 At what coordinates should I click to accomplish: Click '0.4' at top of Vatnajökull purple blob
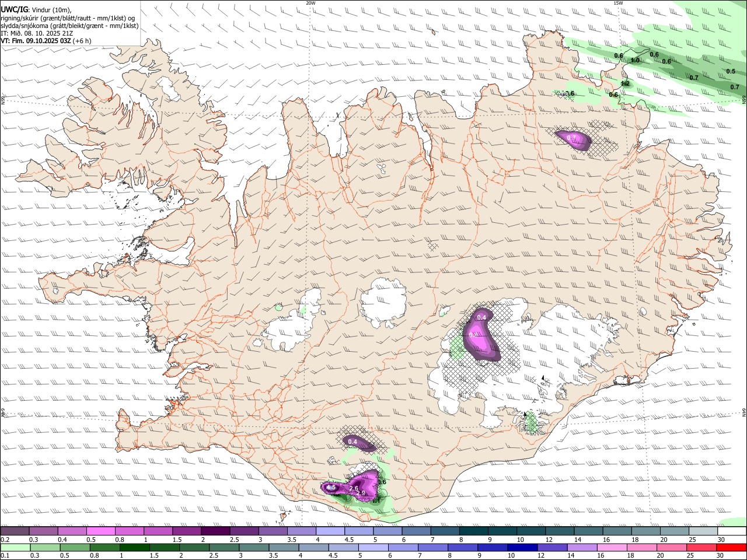[481, 317]
